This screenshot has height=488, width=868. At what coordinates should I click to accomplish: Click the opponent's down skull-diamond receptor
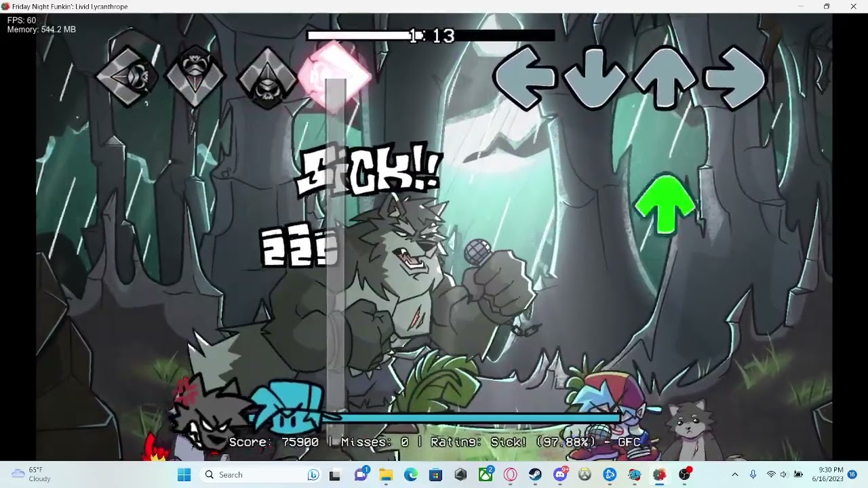pyautogui.click(x=196, y=77)
